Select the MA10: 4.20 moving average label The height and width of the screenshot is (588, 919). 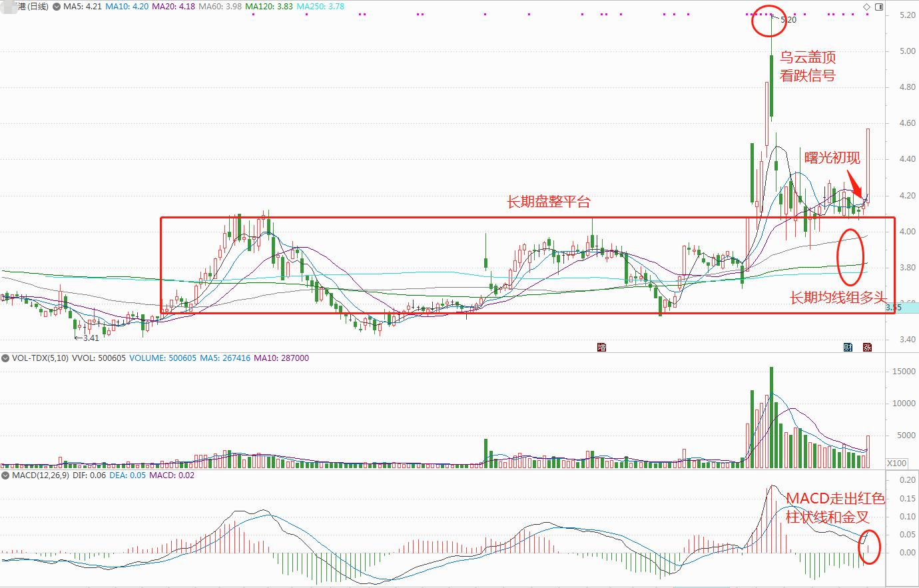(x=127, y=7)
